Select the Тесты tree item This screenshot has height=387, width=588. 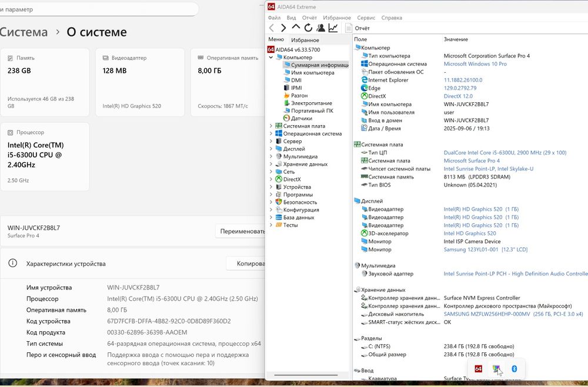pyautogui.click(x=286, y=225)
